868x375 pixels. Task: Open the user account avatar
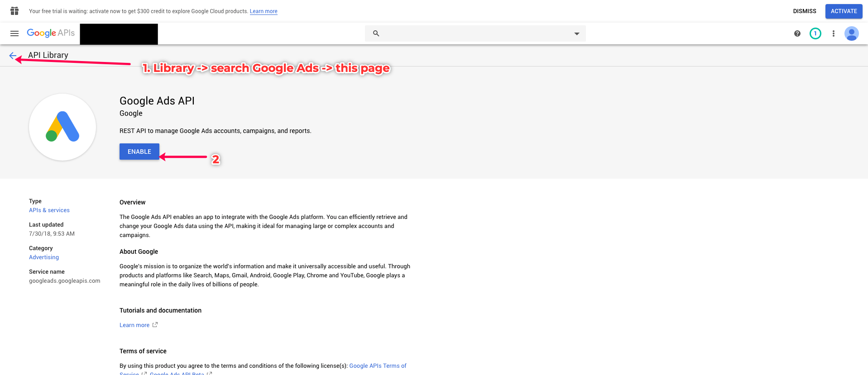[851, 33]
